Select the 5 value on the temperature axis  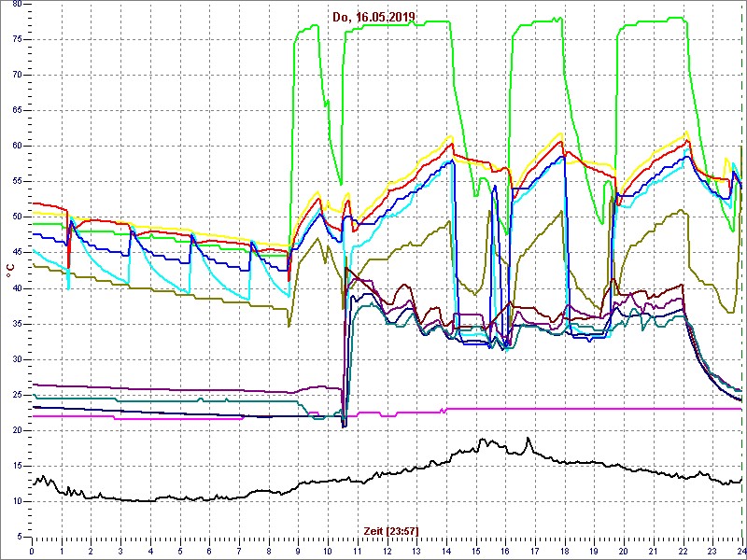point(19,538)
